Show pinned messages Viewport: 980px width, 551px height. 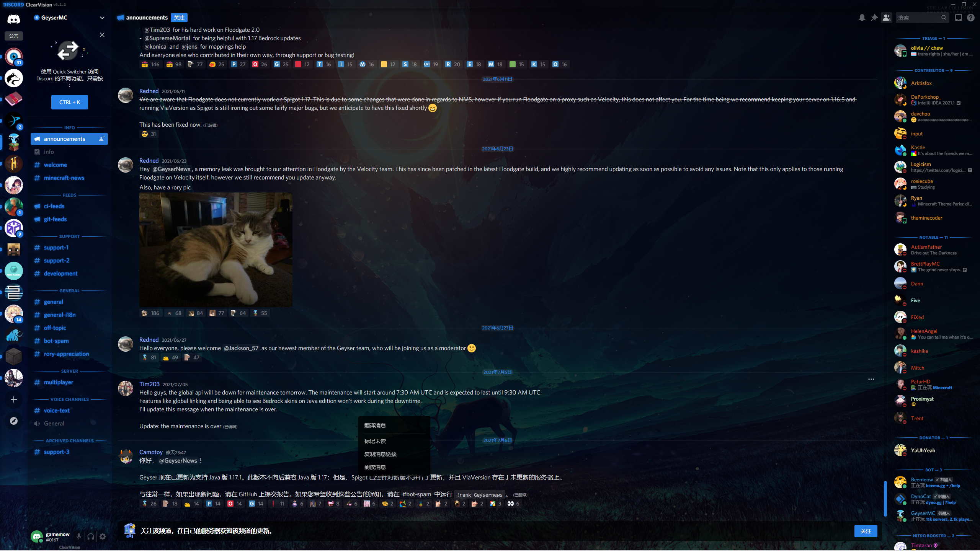point(874,18)
